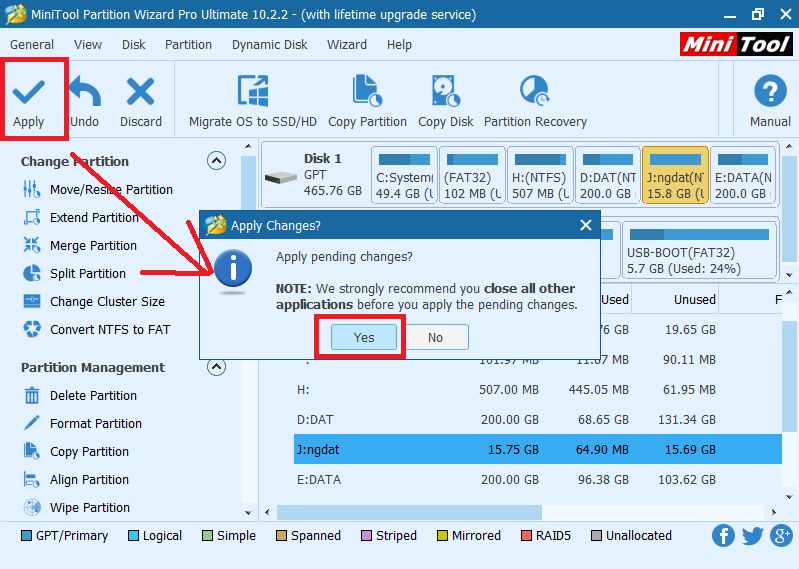Open the View menu
This screenshot has width=799, height=569.
tap(88, 45)
